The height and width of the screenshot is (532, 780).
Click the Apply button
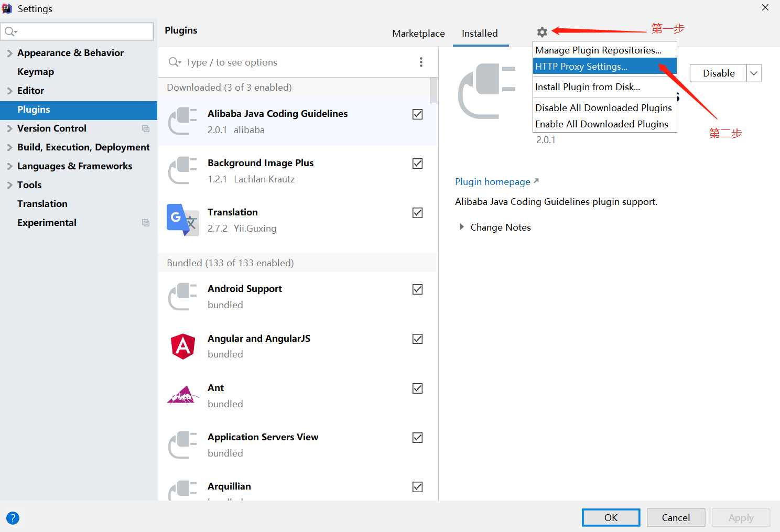click(x=741, y=518)
